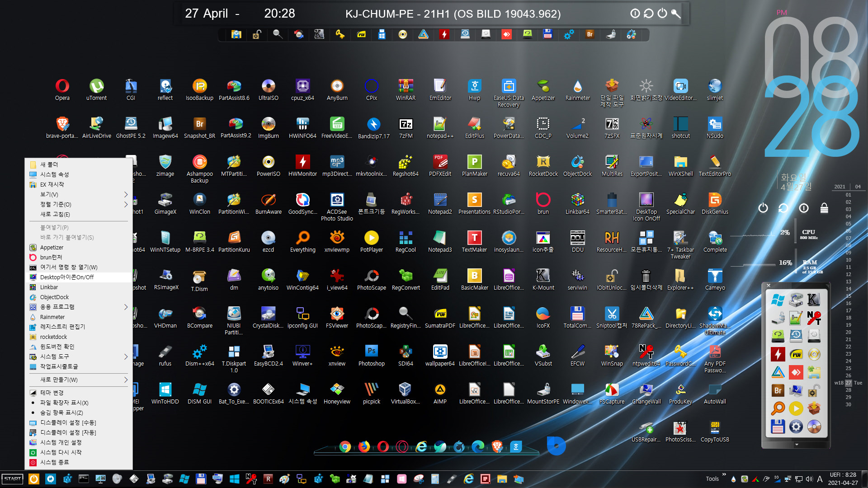Launch Photoshop desktop icon

[x=371, y=355]
